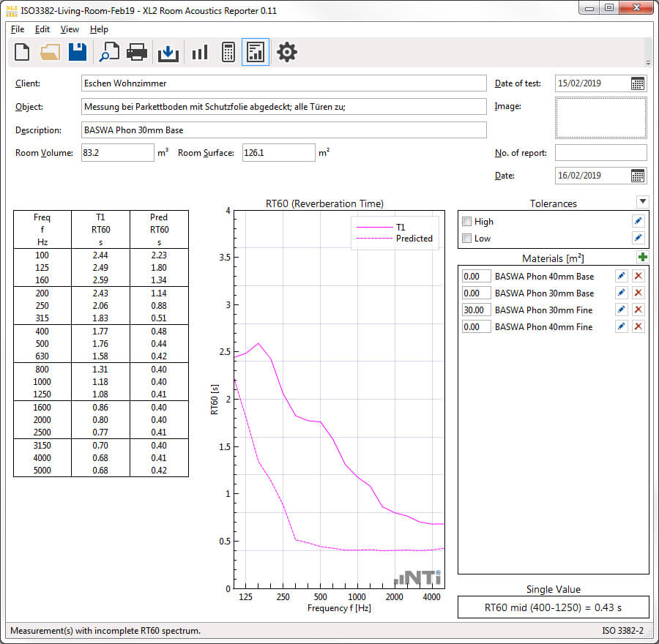The image size is (659, 644).
Task: Open the File menu
Action: 18,29
